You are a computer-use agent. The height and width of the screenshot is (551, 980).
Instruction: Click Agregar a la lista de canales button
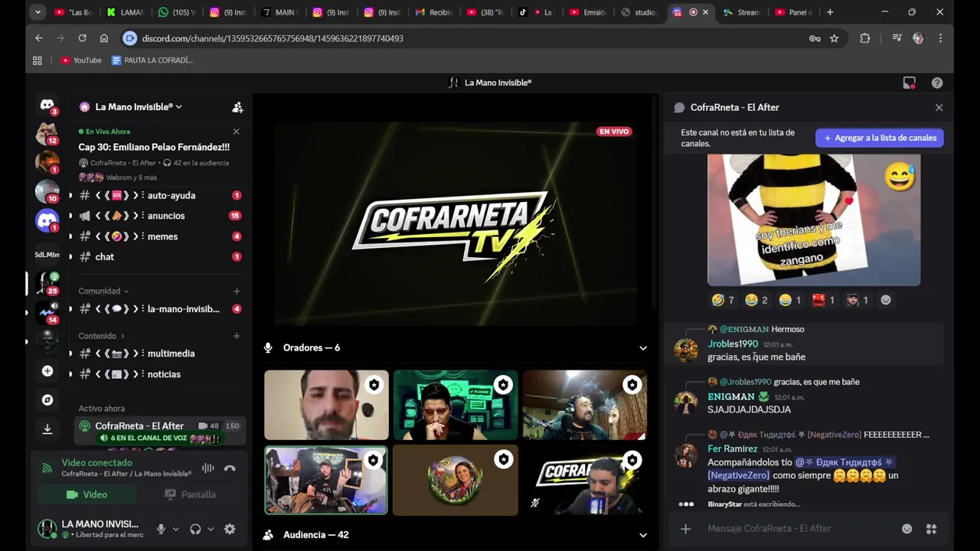click(879, 138)
